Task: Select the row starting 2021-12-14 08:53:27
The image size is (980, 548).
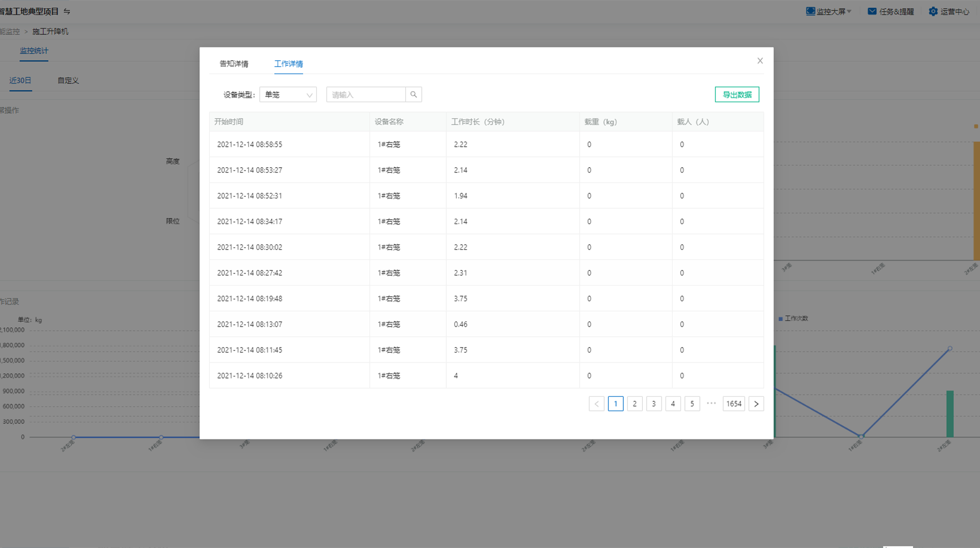Action: point(487,170)
